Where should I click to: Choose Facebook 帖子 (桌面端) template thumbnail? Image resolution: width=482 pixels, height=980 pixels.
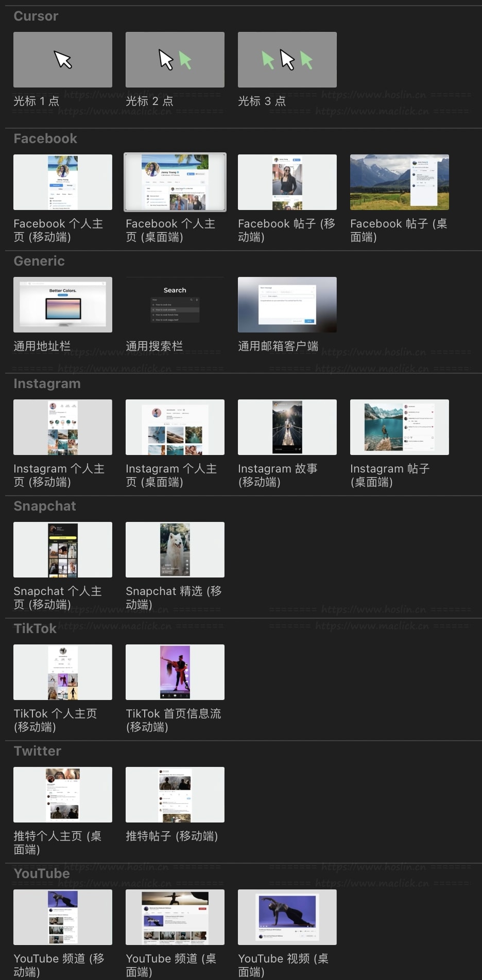(x=400, y=182)
